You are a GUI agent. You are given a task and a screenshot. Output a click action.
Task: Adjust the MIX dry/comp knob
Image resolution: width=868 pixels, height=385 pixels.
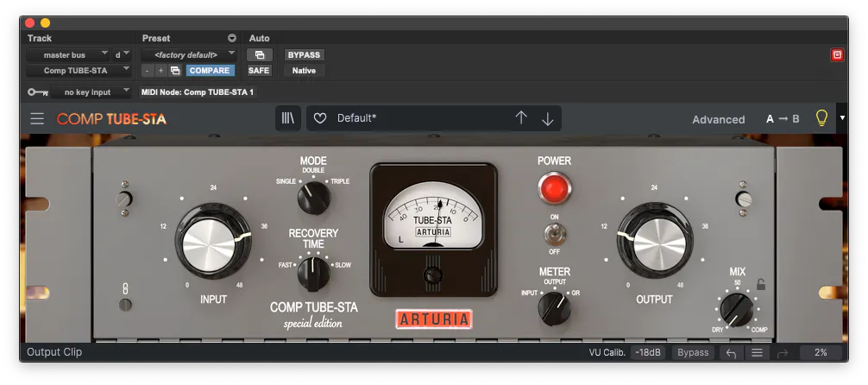click(737, 310)
